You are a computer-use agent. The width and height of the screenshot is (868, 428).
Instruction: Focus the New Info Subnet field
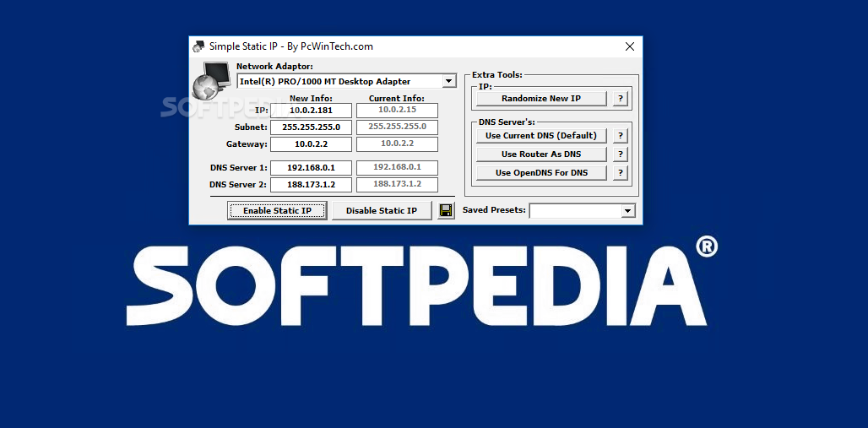coord(311,127)
